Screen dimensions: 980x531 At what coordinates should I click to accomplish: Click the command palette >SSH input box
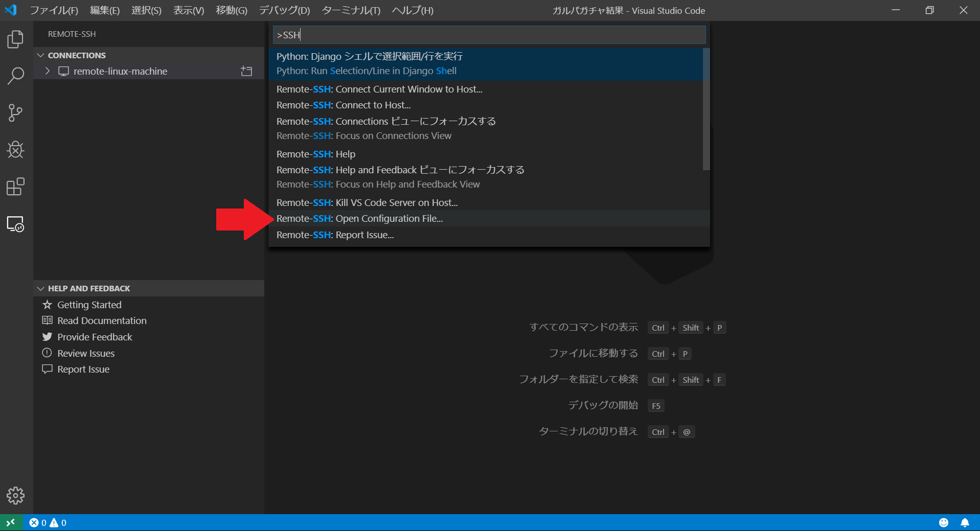tap(489, 35)
